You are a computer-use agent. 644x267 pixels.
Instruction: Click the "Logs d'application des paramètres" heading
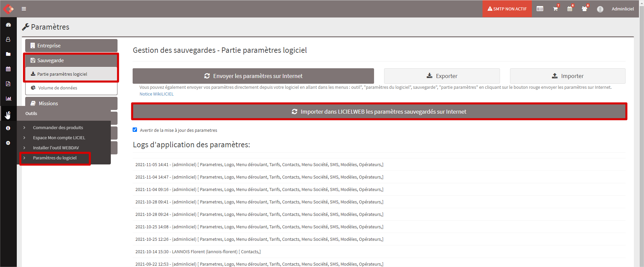pyautogui.click(x=191, y=145)
